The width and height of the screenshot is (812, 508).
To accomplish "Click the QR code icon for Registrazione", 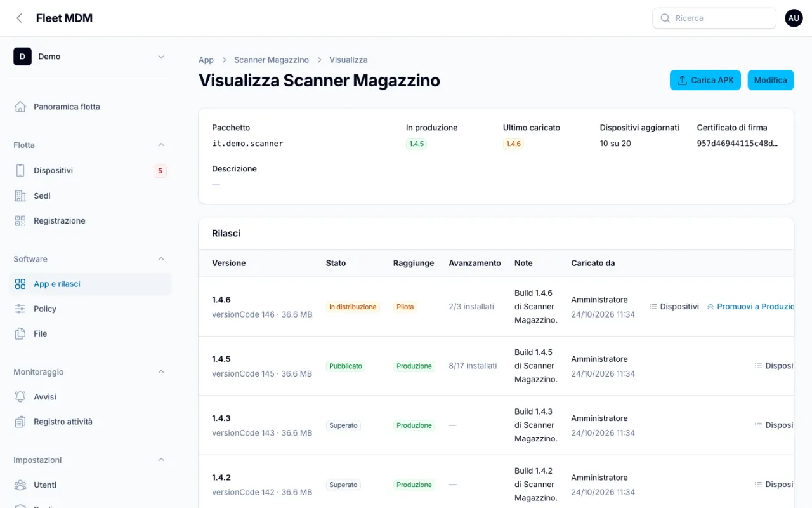I will coord(20,221).
